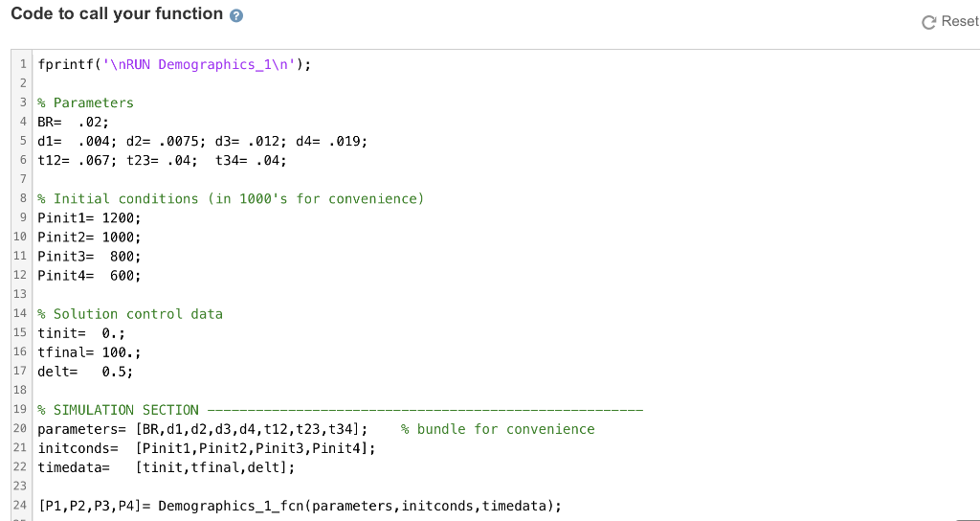Click line number 7 in the gutter
The height and width of the screenshot is (521, 980).
[x=23, y=179]
